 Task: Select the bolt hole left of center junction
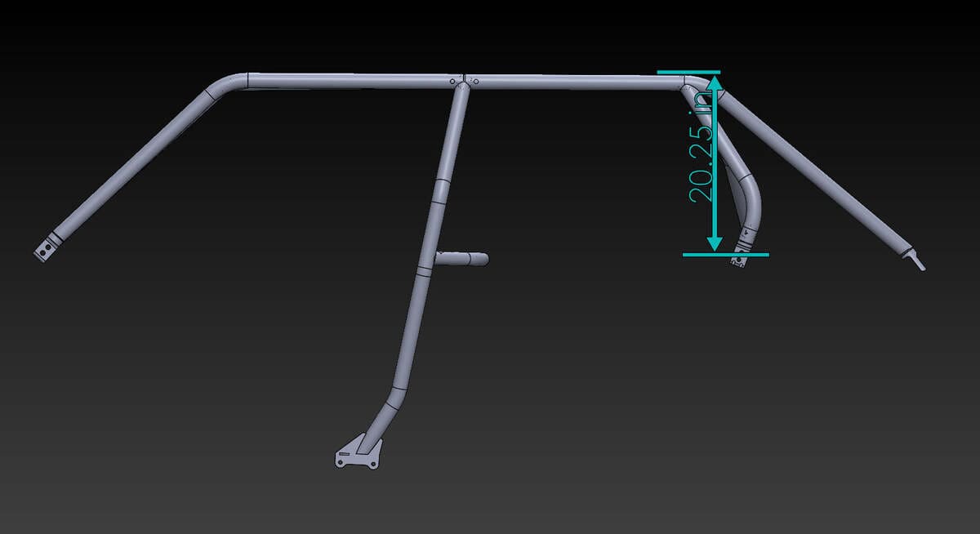(452, 82)
